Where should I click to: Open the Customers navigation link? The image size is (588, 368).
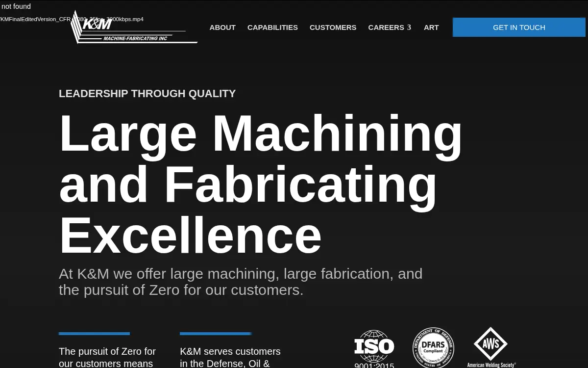tap(333, 27)
